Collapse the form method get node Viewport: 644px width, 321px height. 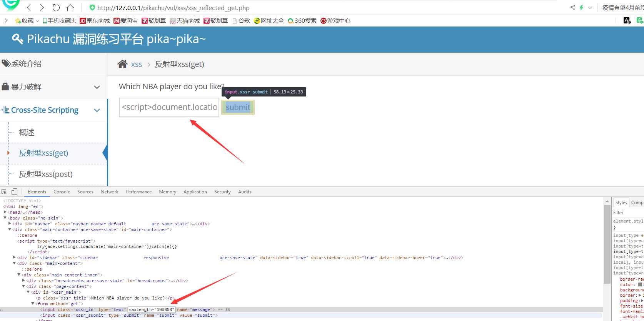click(x=33, y=304)
